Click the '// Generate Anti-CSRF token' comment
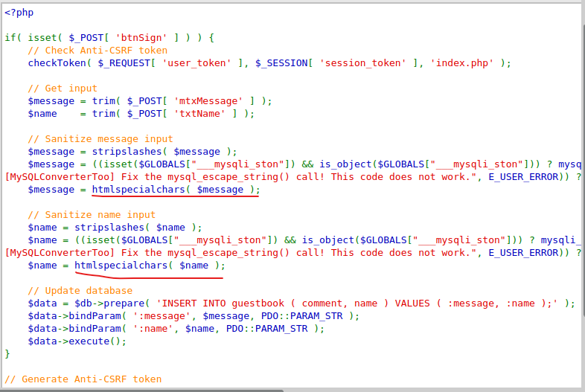 tap(83, 379)
